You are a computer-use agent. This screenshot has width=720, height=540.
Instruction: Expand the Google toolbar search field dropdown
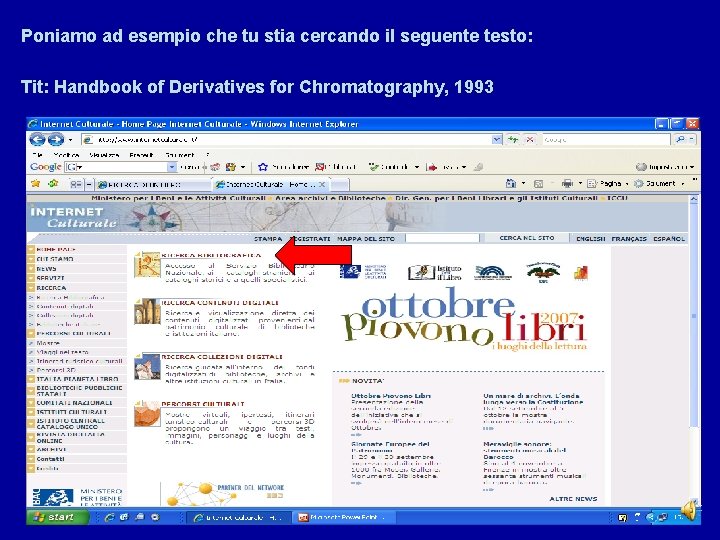172,167
